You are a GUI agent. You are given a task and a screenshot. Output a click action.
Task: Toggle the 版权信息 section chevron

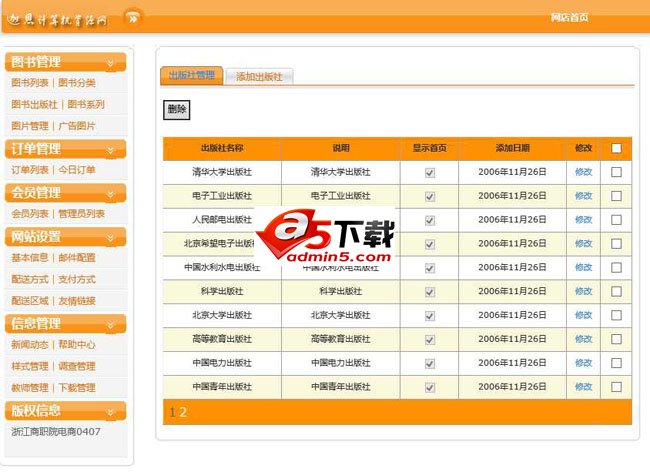click(110, 410)
